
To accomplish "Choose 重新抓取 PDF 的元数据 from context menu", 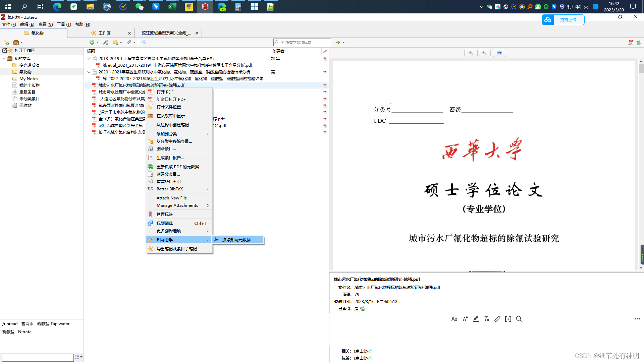I will tap(177, 167).
